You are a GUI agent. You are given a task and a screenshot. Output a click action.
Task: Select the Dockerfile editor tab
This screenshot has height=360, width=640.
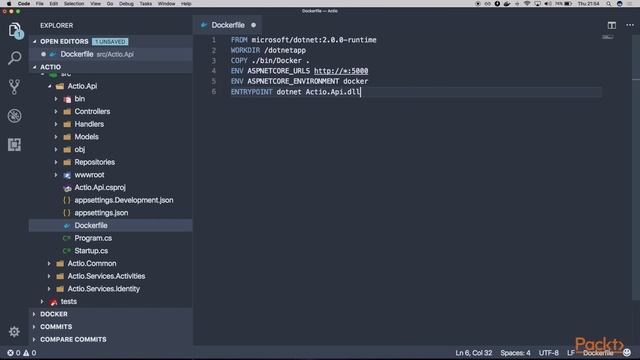(227, 25)
